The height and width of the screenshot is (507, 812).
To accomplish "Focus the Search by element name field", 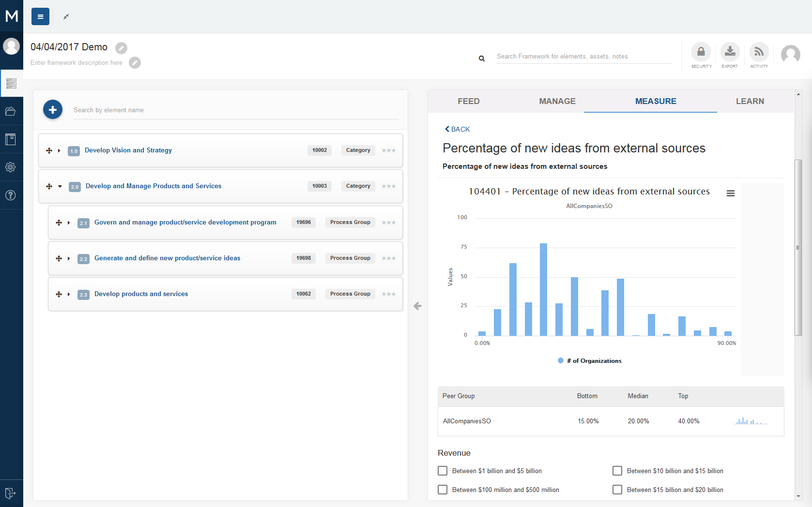I will tap(236, 110).
